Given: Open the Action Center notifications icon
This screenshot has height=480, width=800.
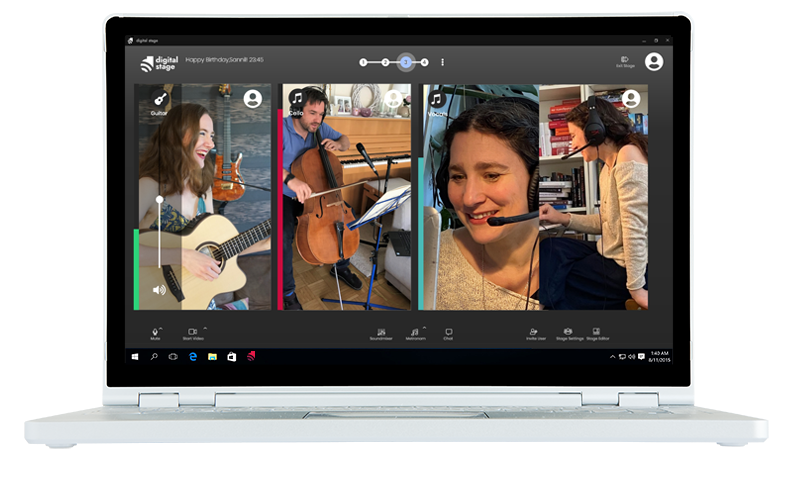Looking at the screenshot, I should [641, 357].
